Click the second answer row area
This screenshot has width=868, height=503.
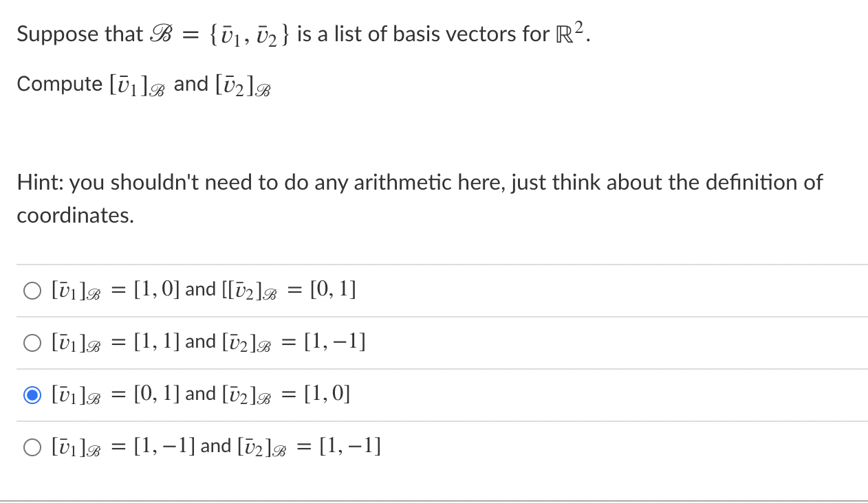click(x=206, y=342)
